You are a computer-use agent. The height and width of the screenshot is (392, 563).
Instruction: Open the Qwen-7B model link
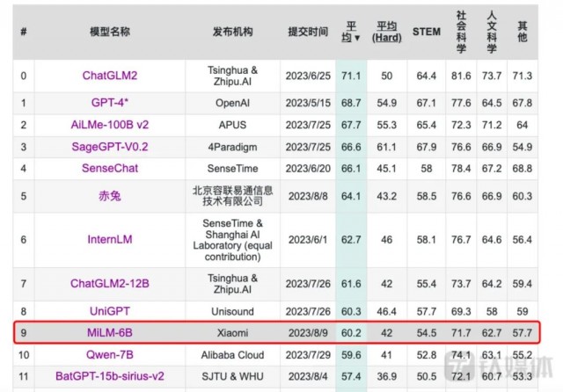(x=109, y=355)
